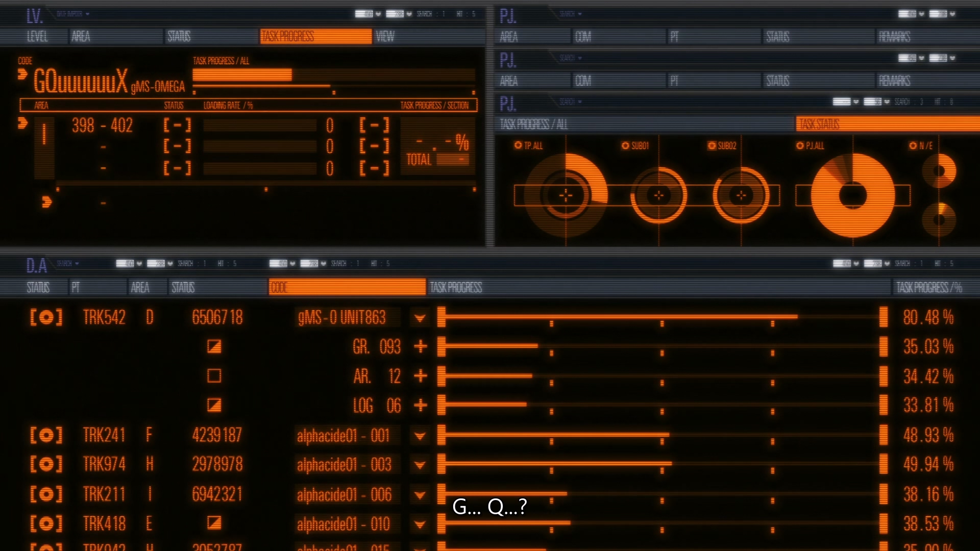Select the TASK PROGRESS tab in LV panel

315,36
